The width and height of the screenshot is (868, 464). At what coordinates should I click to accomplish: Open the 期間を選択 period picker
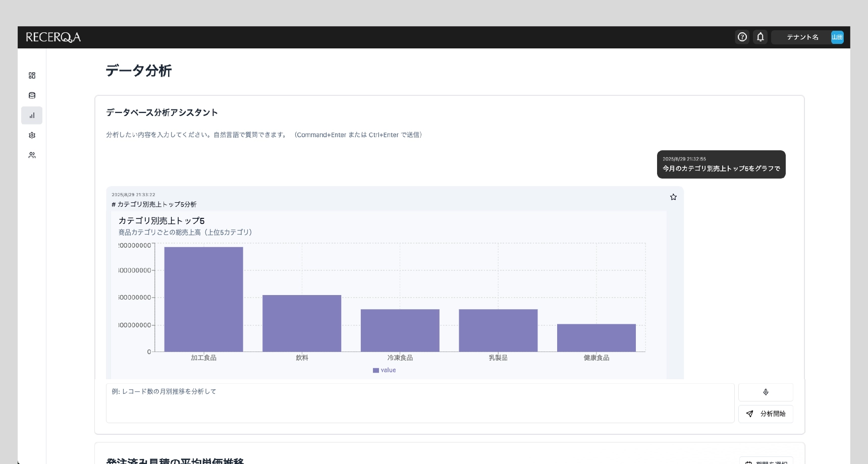(x=766, y=461)
